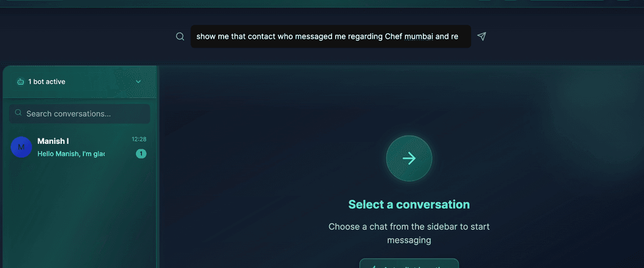Click the unread count badge showing 1
Image resolution: width=644 pixels, height=268 pixels.
pyautogui.click(x=141, y=154)
